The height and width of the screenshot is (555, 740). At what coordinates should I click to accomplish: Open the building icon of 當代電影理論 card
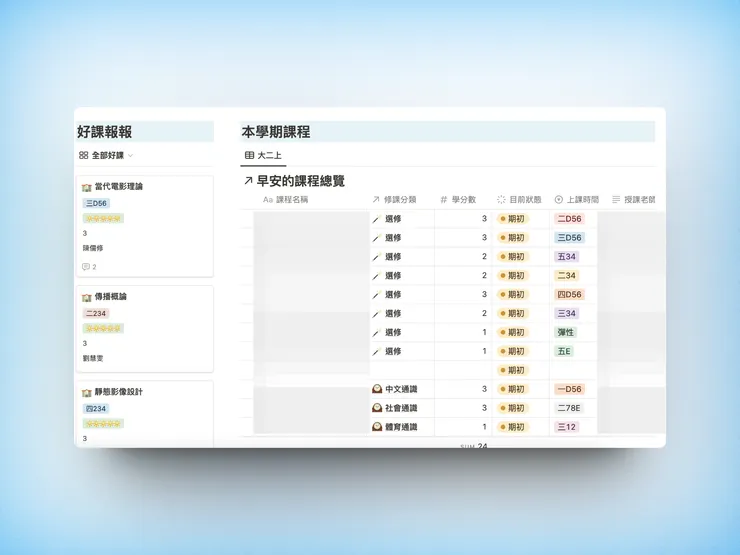click(x=86, y=187)
